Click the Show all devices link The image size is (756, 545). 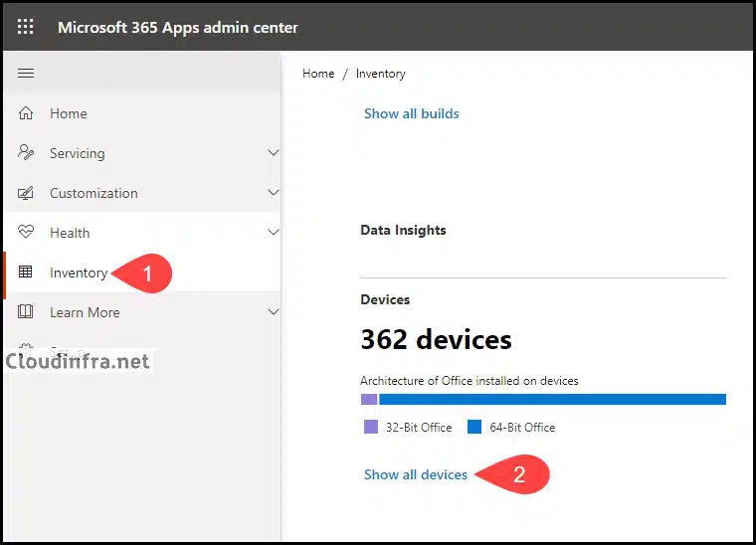(416, 474)
